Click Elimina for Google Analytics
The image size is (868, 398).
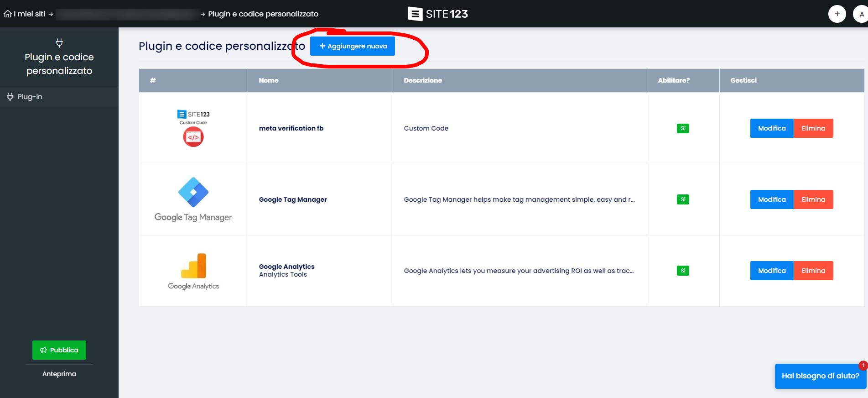[813, 271]
